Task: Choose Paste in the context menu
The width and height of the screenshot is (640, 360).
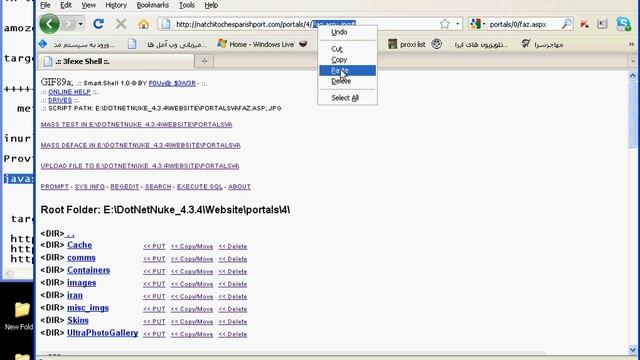Action: tap(347, 71)
